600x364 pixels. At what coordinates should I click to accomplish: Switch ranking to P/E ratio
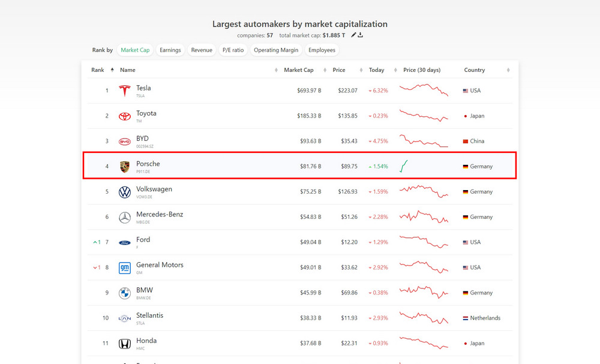233,50
